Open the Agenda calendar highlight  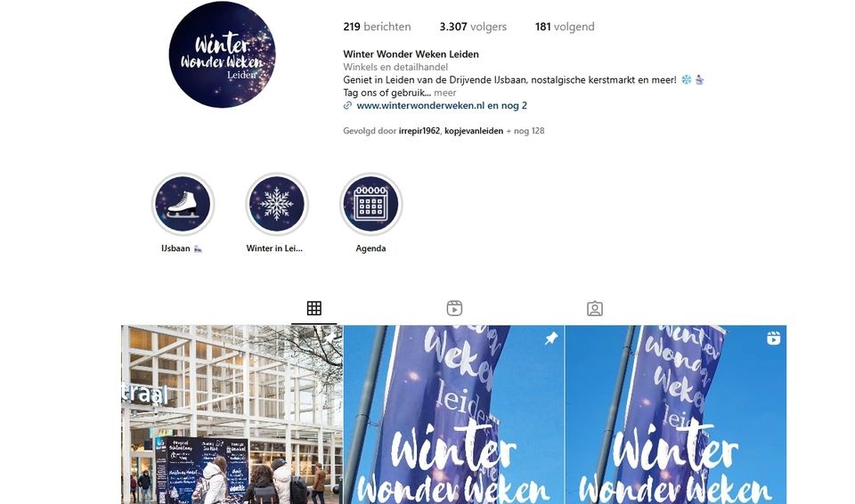coord(370,204)
